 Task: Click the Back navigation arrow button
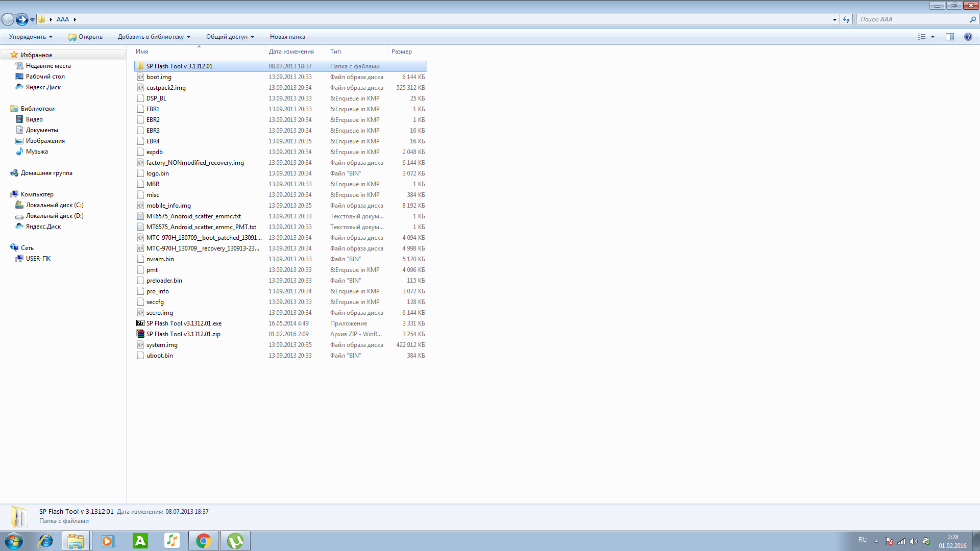pyautogui.click(x=8, y=19)
